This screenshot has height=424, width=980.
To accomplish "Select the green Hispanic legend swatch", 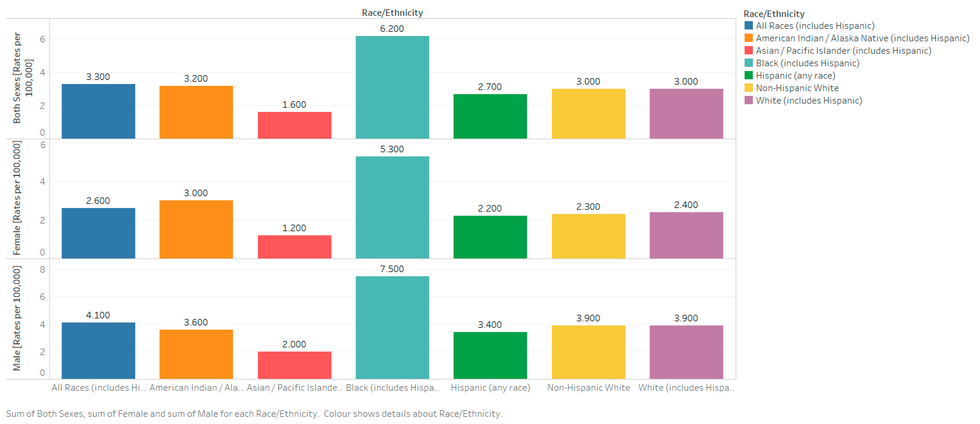I will pyautogui.click(x=748, y=75).
